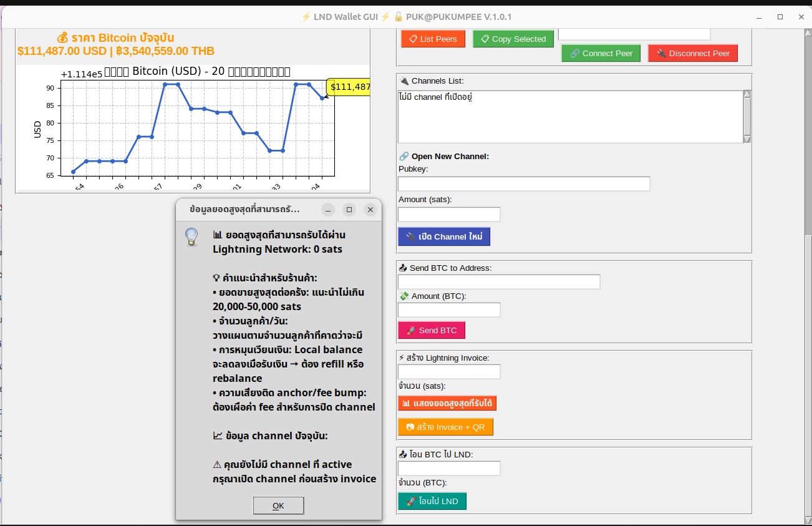Viewport: 812px width, 526px height.
Task: Focus the Amount (BTC) field under Send BTC
Action: 449,309
